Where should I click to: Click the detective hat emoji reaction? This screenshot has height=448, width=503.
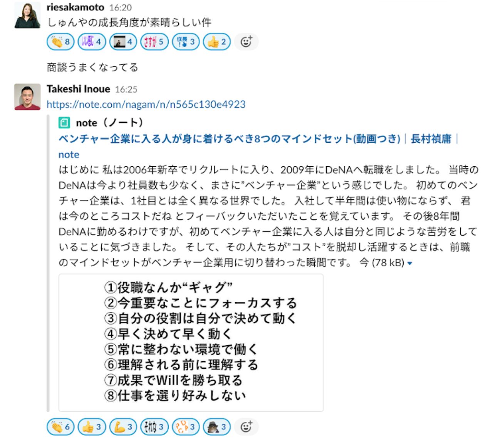[x=217, y=427]
